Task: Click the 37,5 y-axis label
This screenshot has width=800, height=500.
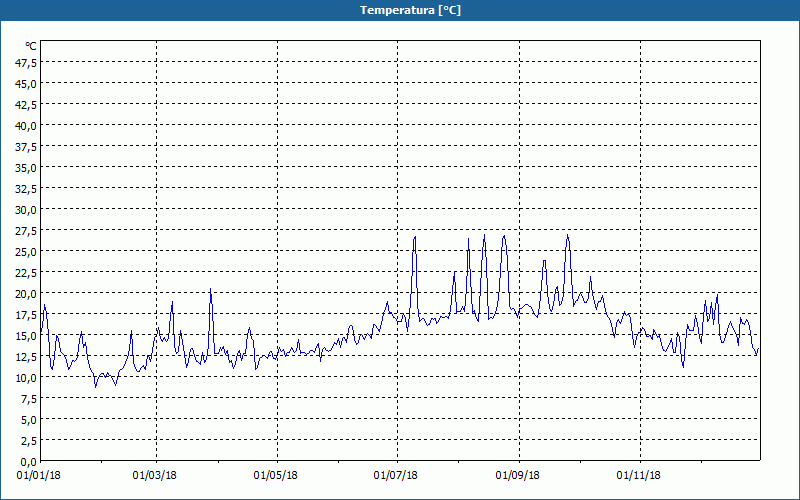Action: 27,147
